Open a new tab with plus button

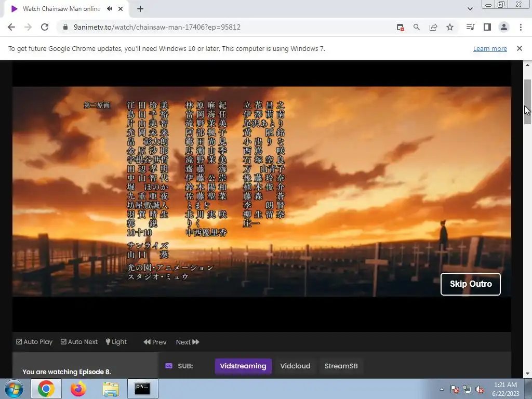click(140, 9)
